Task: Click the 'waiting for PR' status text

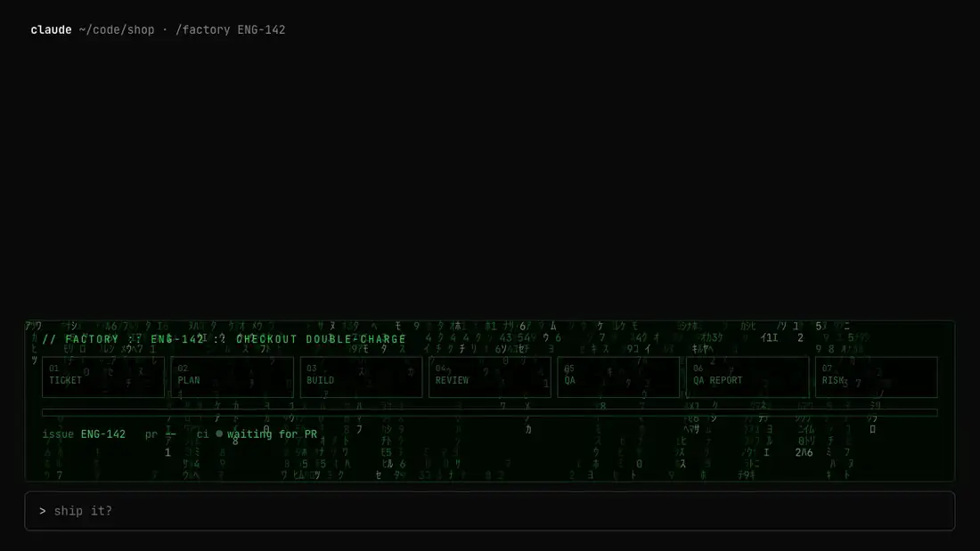Action: point(272,434)
